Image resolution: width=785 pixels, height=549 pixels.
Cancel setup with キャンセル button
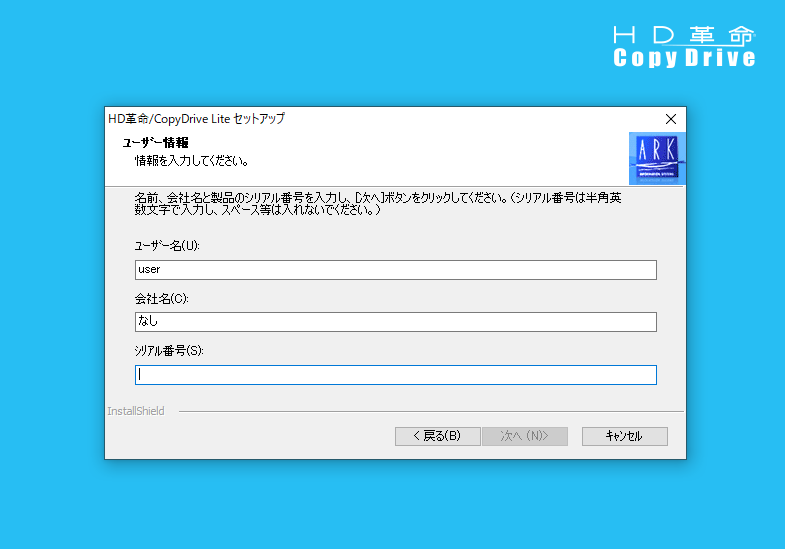[624, 436]
